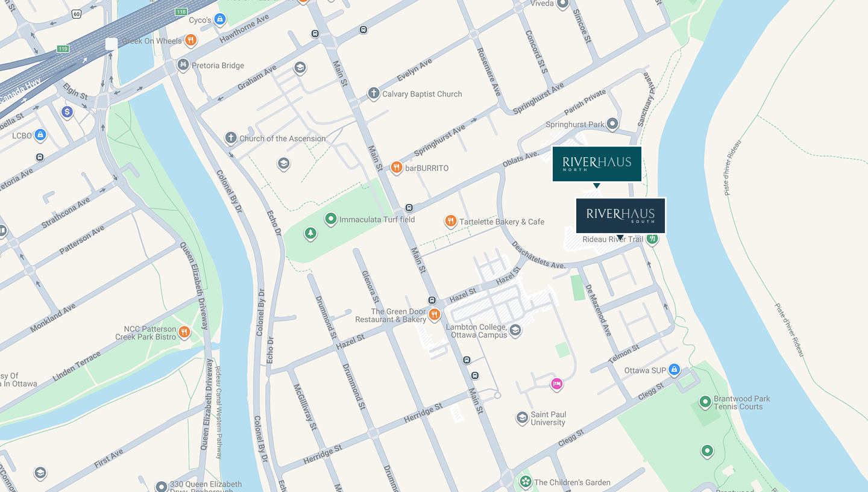868x492 pixels.
Task: Click the Springhurst Park marker
Action: tap(612, 124)
